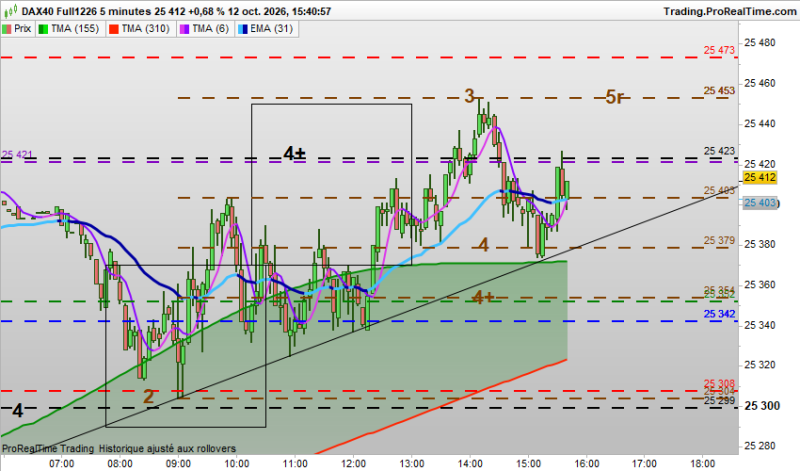Select the red 25 308 level label
Image resolution: width=800 pixels, height=471 pixels.
tap(719, 383)
